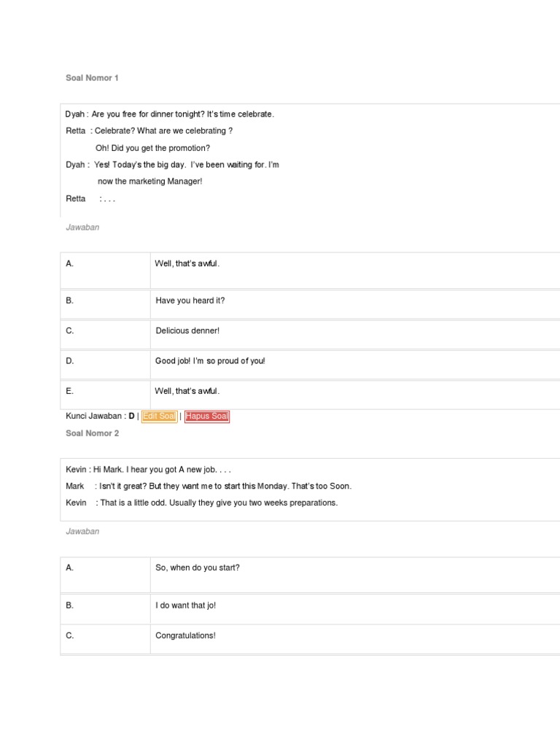The width and height of the screenshot is (560, 747).
Task: Click the 'Kunci Jawaban : D' text
Action: point(100,416)
